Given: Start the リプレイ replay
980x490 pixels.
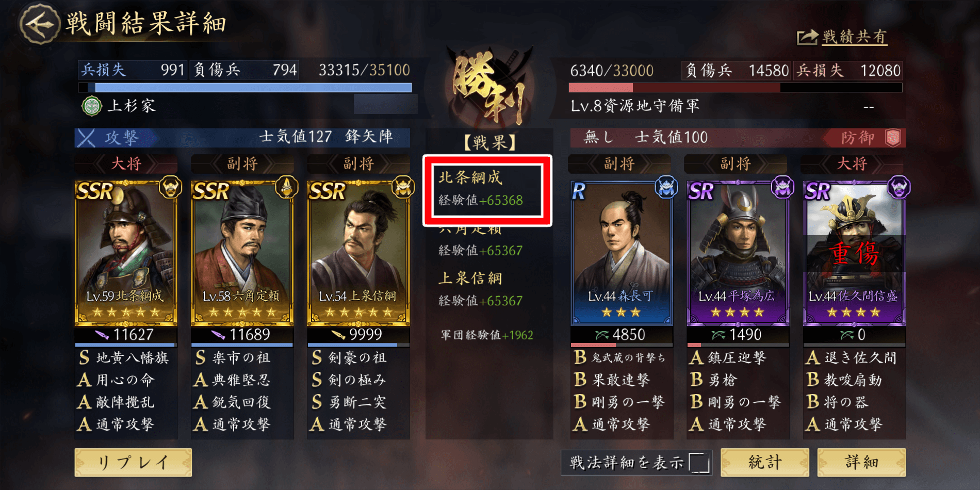Looking at the screenshot, I should (x=133, y=462).
